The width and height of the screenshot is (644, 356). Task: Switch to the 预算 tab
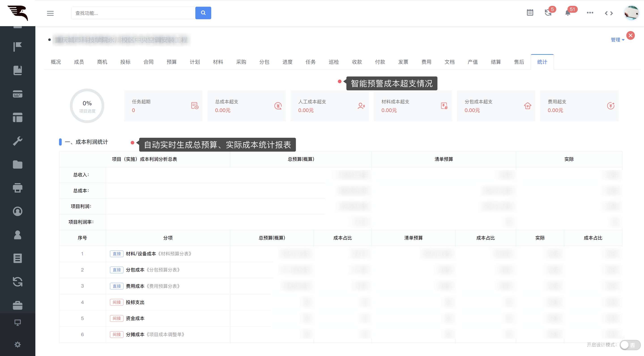pos(171,62)
